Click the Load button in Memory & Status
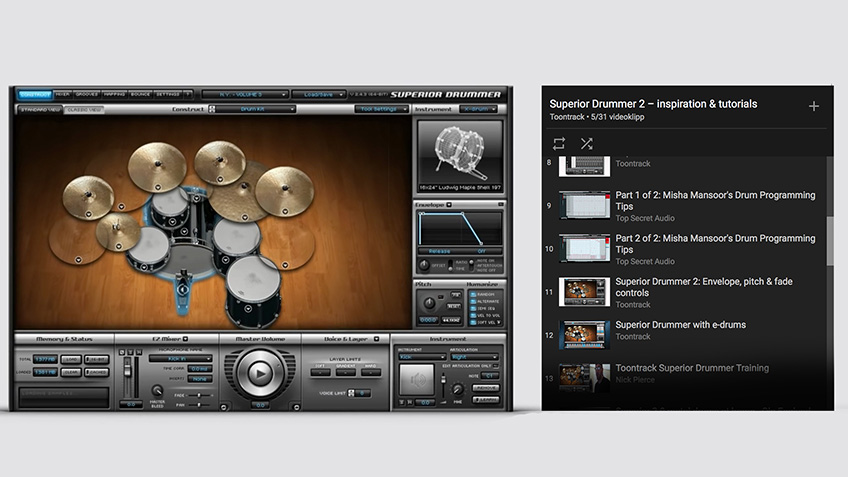 71,359
